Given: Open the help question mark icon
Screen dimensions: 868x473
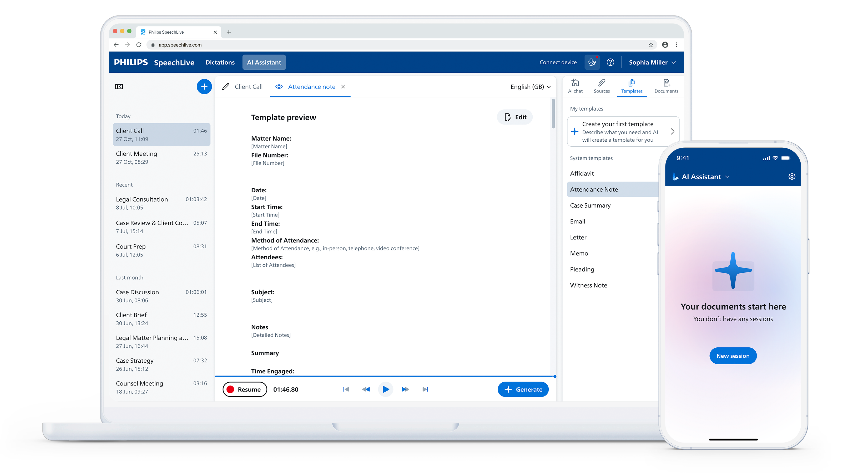Looking at the screenshot, I should click(610, 62).
